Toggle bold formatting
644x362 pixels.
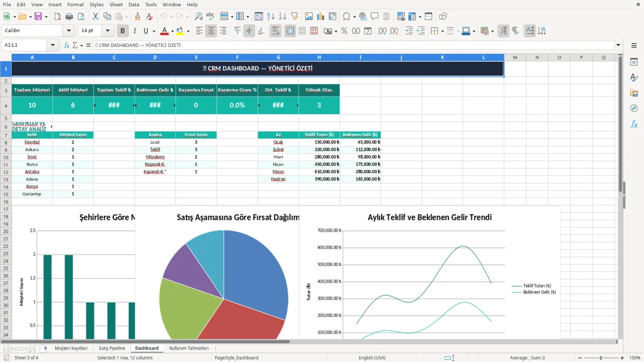point(122,31)
